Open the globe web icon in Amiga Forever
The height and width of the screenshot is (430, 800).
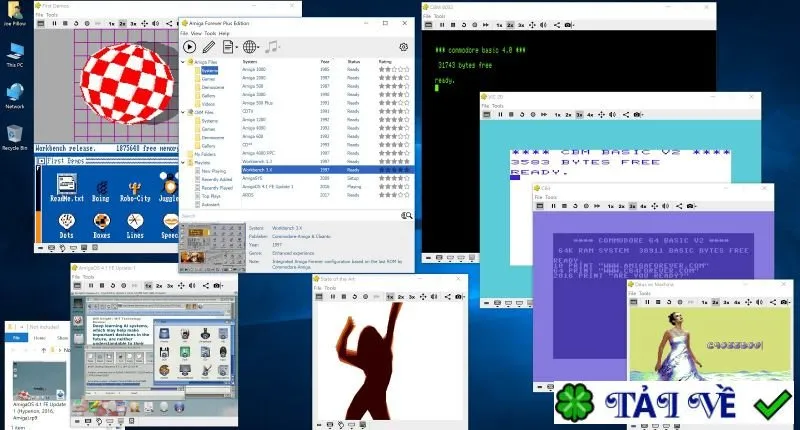pos(249,47)
